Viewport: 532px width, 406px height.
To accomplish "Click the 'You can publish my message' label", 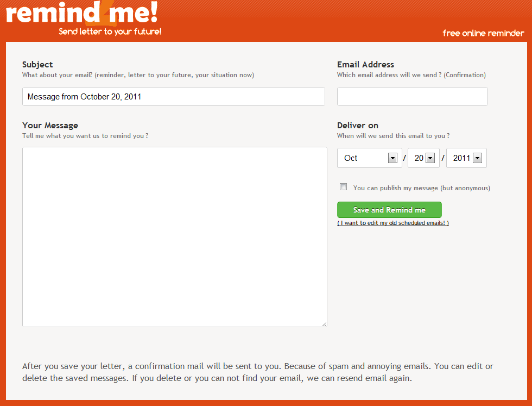I will coord(421,188).
